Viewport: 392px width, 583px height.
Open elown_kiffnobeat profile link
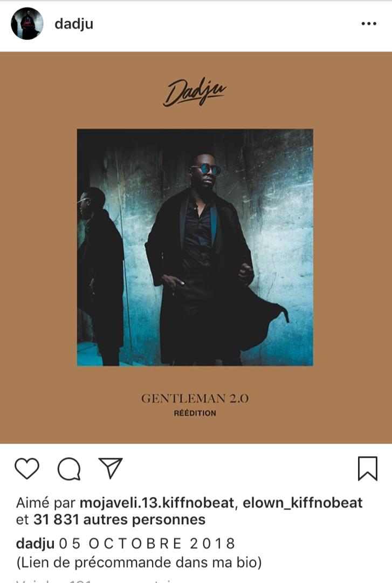(x=302, y=503)
